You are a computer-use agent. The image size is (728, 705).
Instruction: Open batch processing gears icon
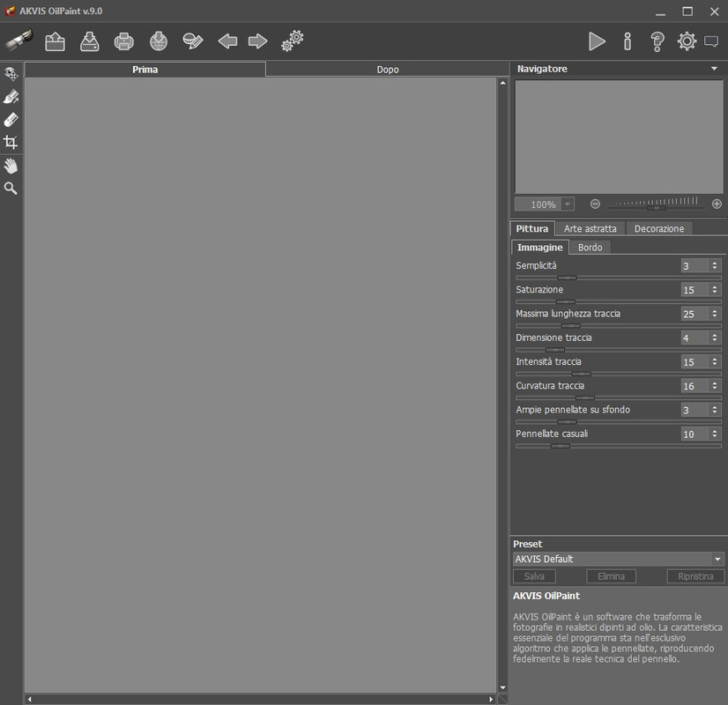click(293, 41)
